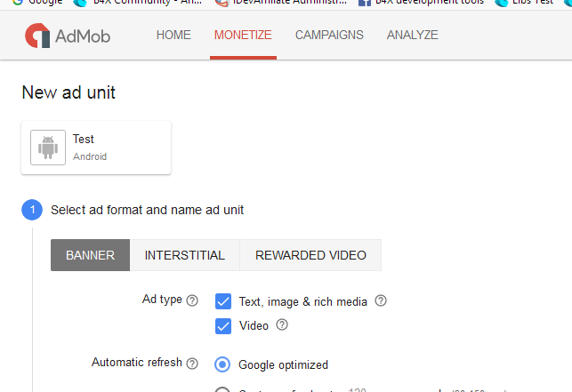This screenshot has height=392, width=572.
Task: Open the ANALYZE tab
Action: (413, 35)
